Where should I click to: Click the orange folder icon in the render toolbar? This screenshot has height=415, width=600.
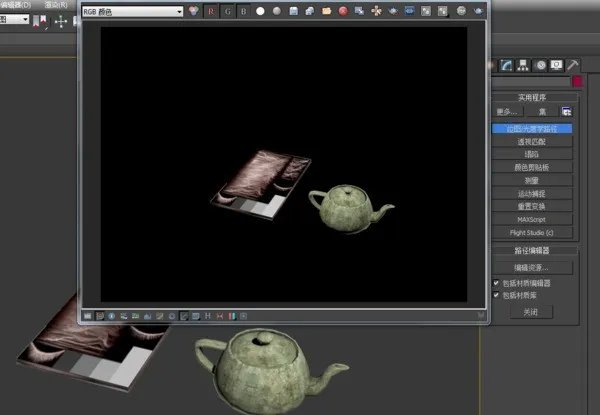(x=327, y=11)
